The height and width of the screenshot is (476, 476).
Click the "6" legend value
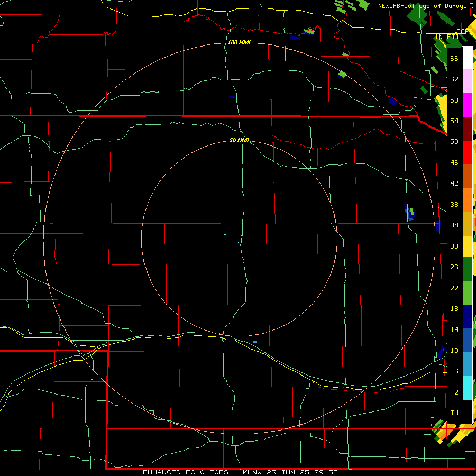pyautogui.click(x=456, y=371)
